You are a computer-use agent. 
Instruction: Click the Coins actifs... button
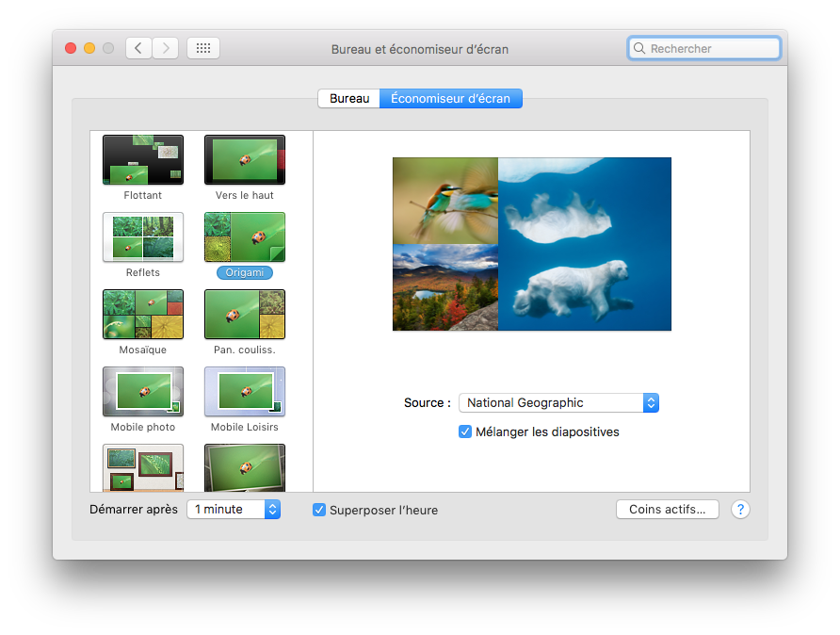point(668,509)
